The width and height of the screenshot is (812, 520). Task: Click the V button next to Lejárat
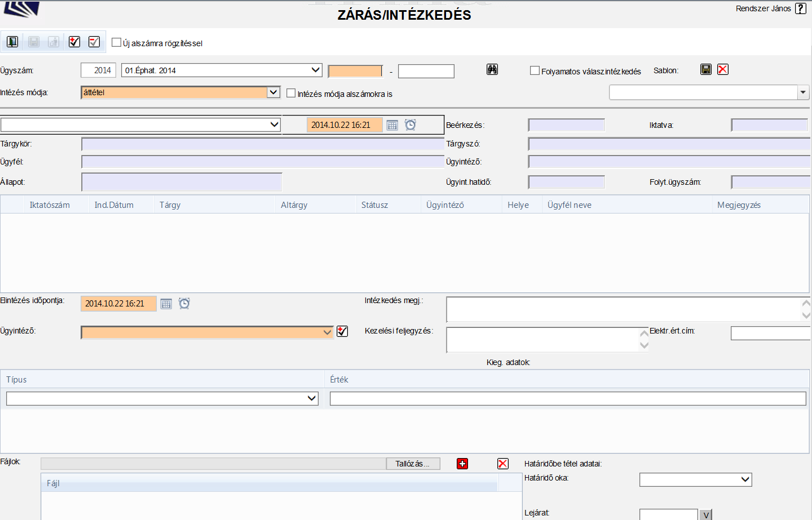click(x=705, y=515)
